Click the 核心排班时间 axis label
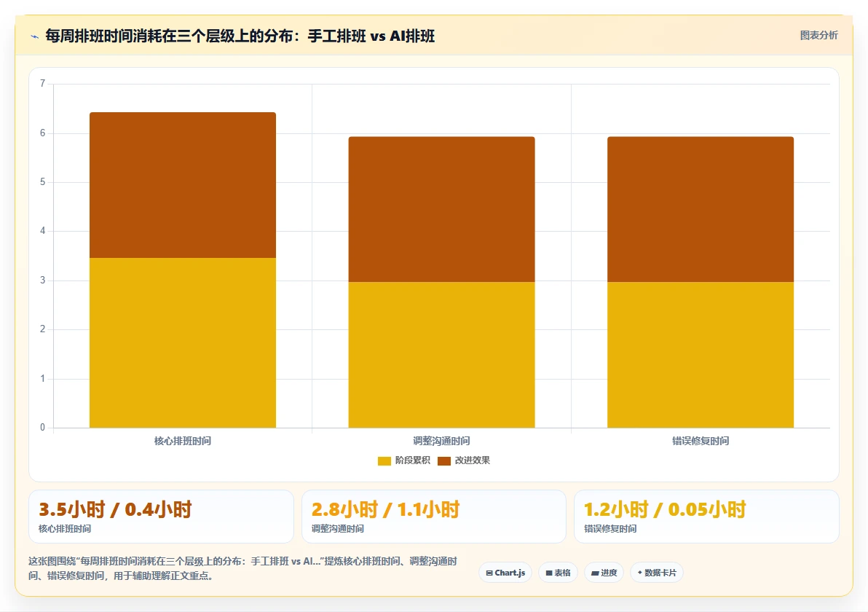The image size is (868, 612). tap(183, 441)
